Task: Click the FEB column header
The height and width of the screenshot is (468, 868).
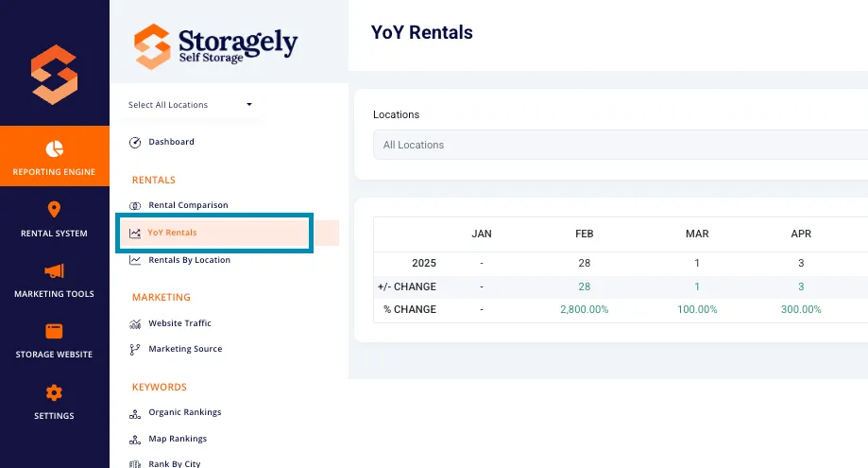Action: pyautogui.click(x=585, y=234)
